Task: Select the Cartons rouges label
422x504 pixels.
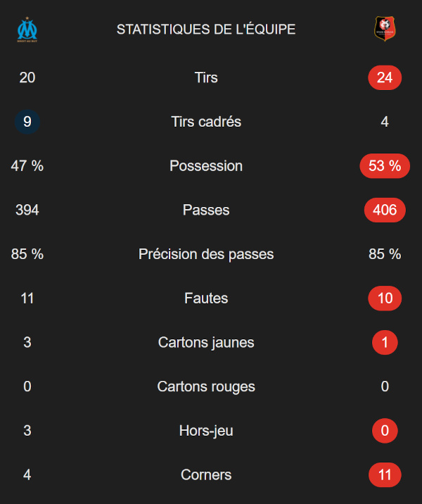Action: [206, 386]
